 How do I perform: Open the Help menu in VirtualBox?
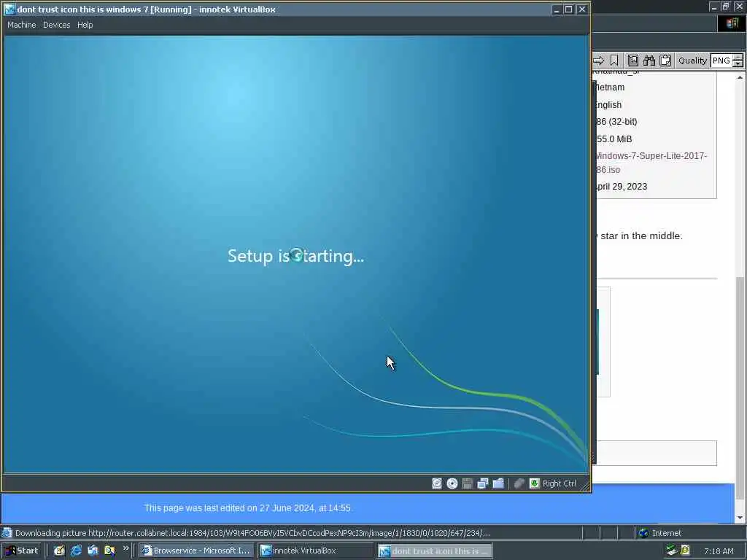coord(85,25)
